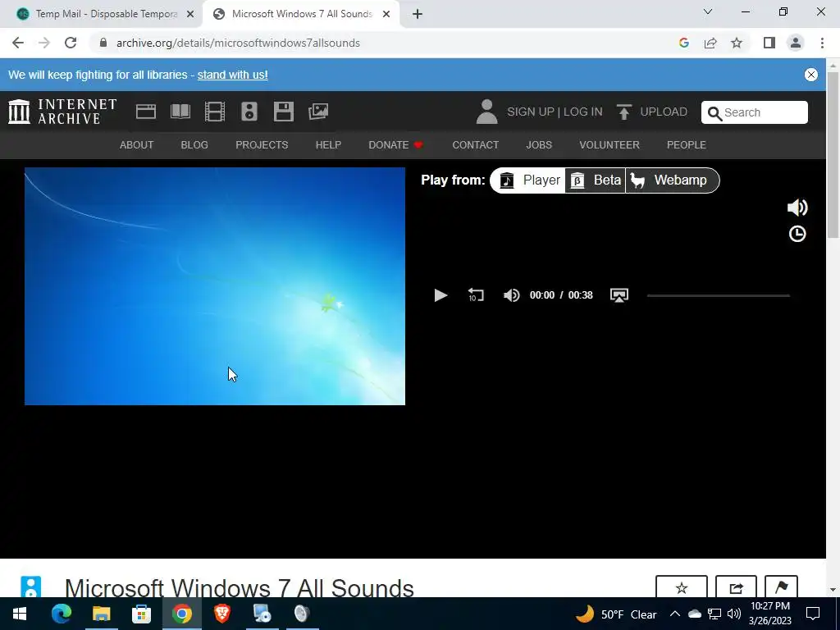Click the upload arrow icon
The image size is (840, 630).
click(623, 112)
